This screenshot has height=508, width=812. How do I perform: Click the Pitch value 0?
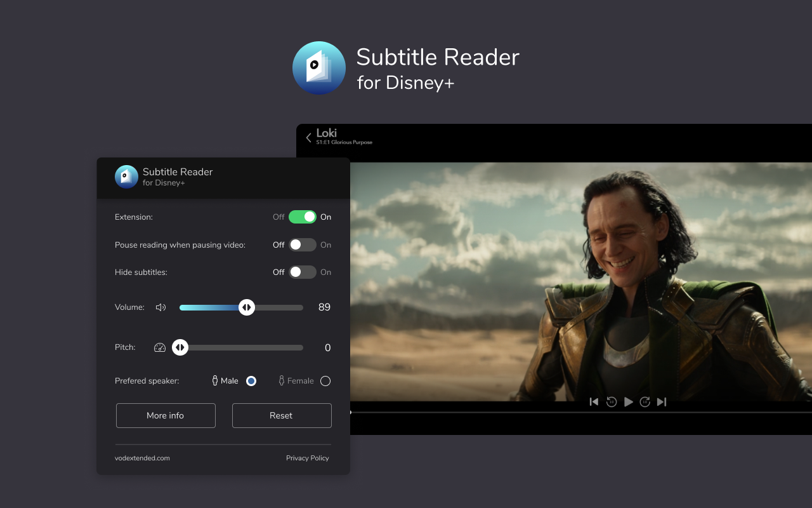click(328, 348)
